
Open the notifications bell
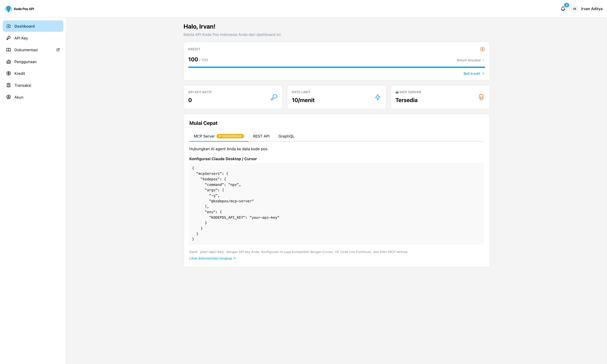tap(563, 9)
